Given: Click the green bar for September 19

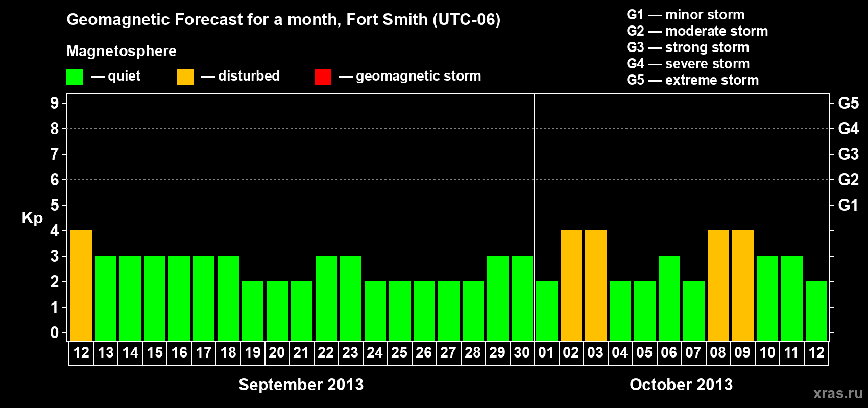Looking at the screenshot, I should (253, 311).
